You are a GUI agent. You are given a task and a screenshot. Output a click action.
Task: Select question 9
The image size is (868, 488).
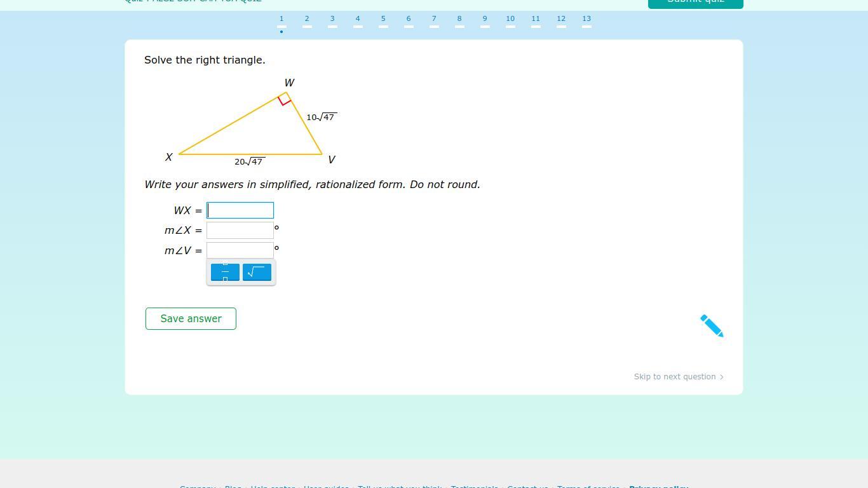pyautogui.click(x=485, y=19)
